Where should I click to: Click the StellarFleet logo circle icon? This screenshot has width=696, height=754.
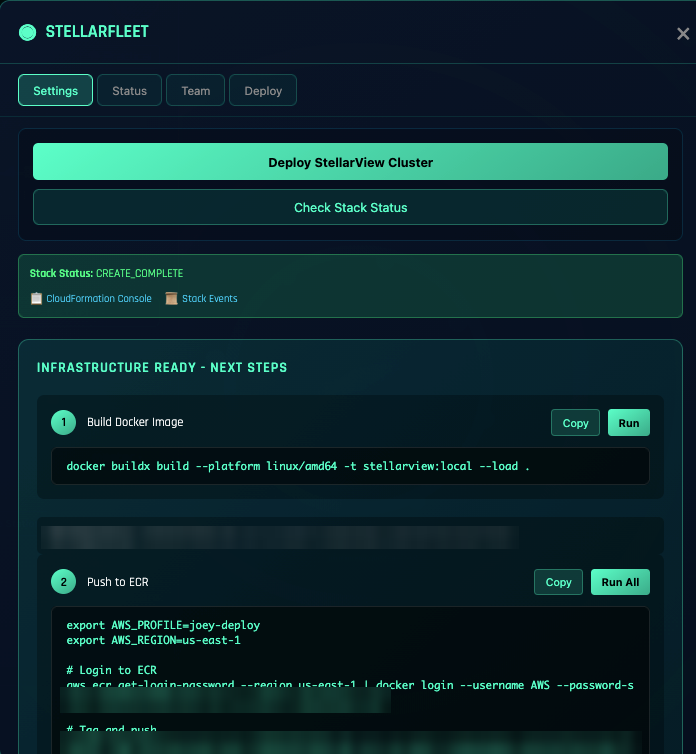(x=27, y=32)
